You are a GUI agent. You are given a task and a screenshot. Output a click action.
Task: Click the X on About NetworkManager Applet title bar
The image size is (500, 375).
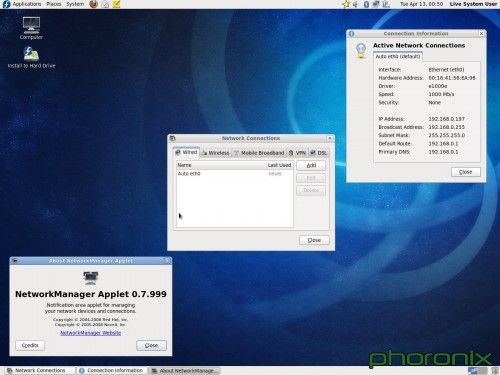[167, 261]
